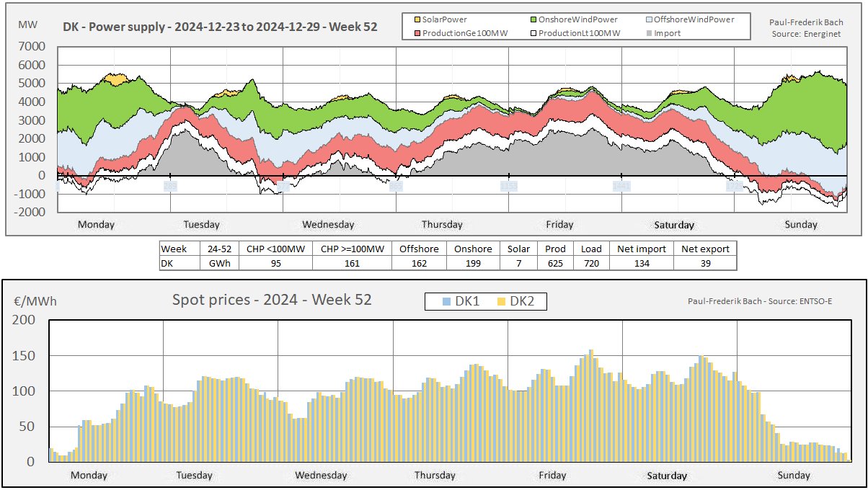The image size is (868, 490).
Task: Select the 'Spot prices - 2024 - Week 52' title
Action: click(x=272, y=300)
